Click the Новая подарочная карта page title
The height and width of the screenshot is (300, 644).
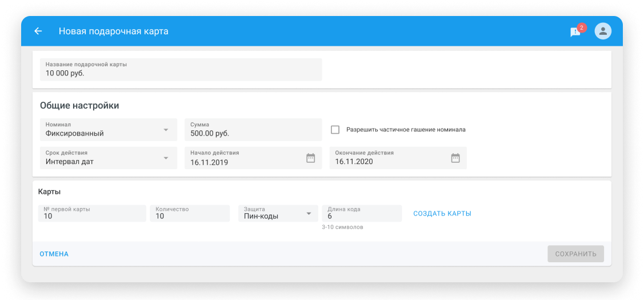[113, 31]
